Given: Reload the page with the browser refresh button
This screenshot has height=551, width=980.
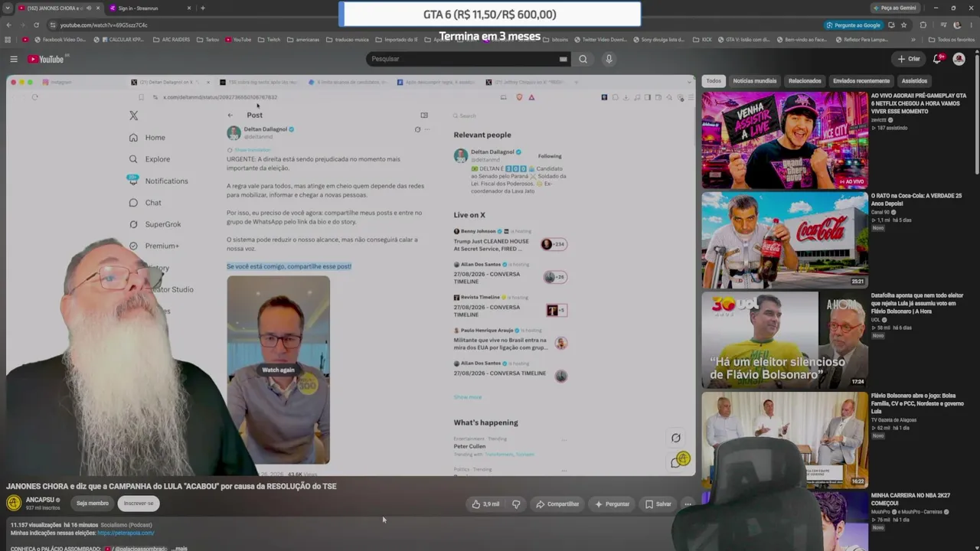Looking at the screenshot, I should (x=38, y=24).
